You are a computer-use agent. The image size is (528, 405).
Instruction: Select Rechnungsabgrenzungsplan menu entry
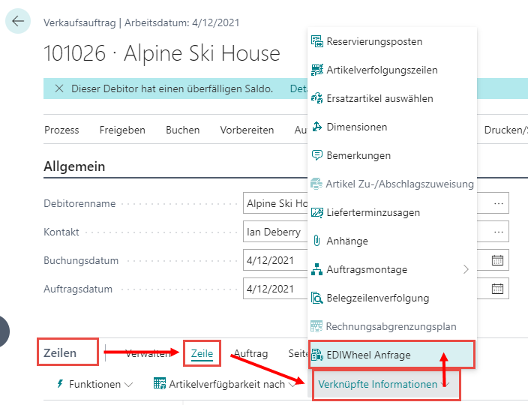tap(392, 326)
